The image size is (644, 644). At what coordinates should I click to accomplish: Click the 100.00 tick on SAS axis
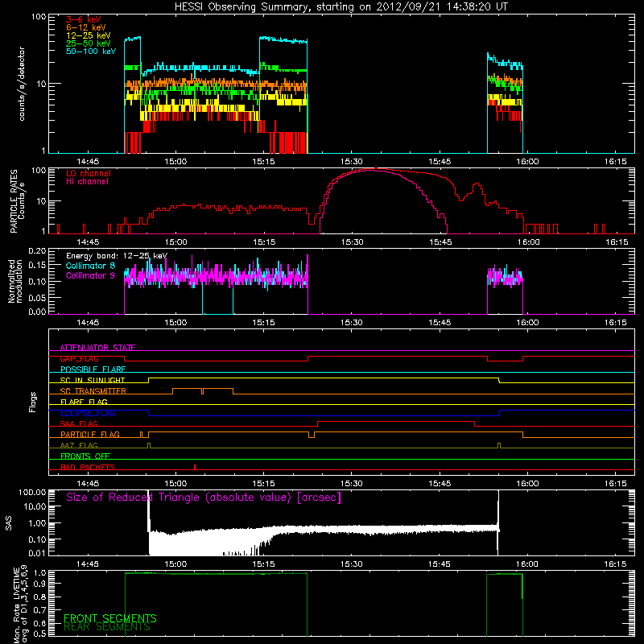[x=32, y=493]
